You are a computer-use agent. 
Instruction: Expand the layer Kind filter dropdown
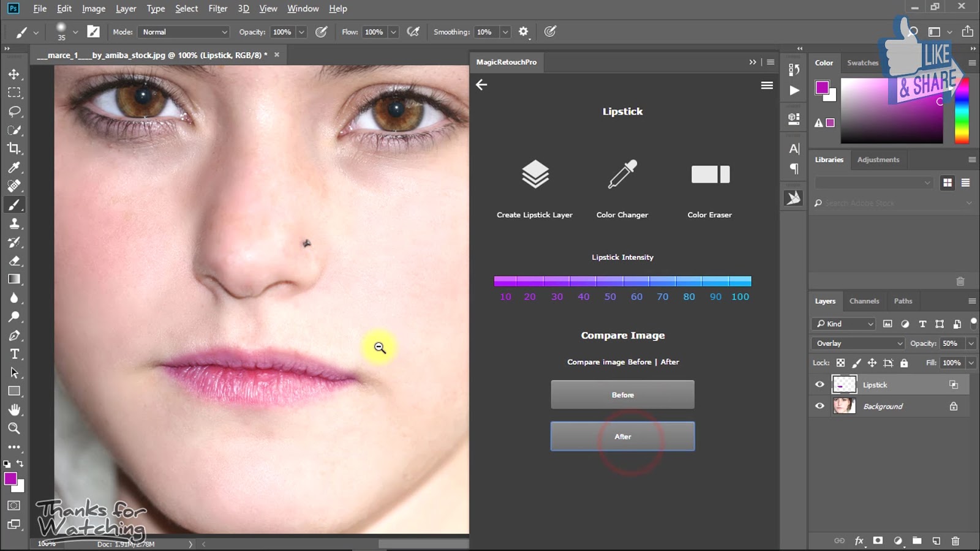pos(844,324)
